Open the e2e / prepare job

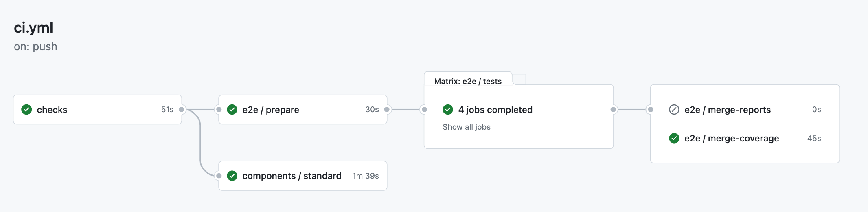[x=271, y=110]
